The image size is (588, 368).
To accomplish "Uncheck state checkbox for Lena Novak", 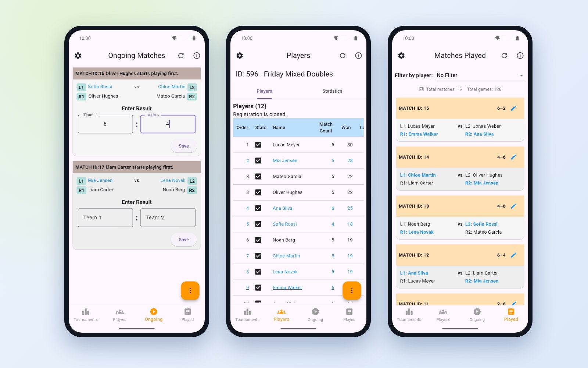I will (258, 272).
